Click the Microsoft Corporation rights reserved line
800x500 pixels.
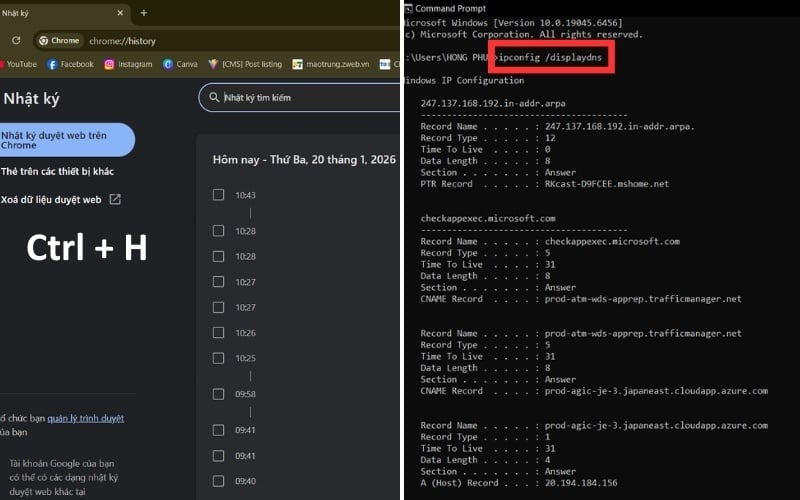(x=523, y=34)
